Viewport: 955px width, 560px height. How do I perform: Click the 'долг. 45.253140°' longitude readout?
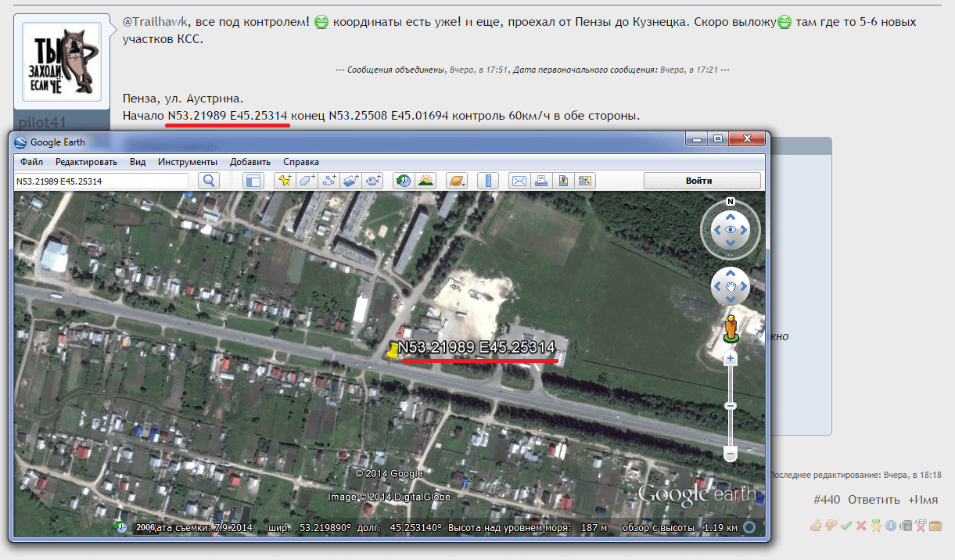coord(399,527)
